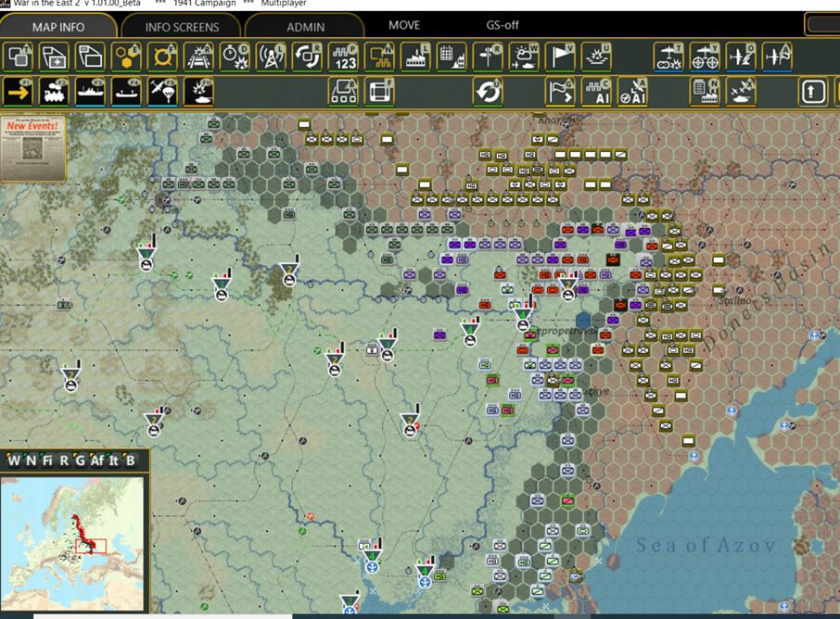Select air transport paratroop mode (F9)
Viewport: 840px width, 619px height.
click(162, 92)
